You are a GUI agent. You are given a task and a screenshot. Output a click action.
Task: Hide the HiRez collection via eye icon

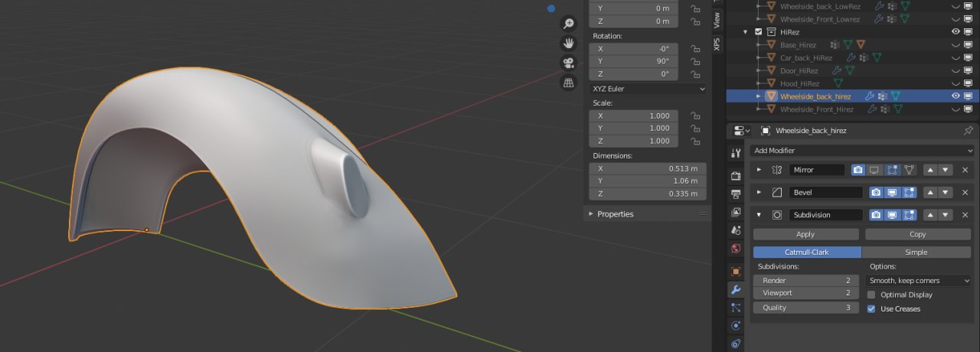tap(955, 31)
